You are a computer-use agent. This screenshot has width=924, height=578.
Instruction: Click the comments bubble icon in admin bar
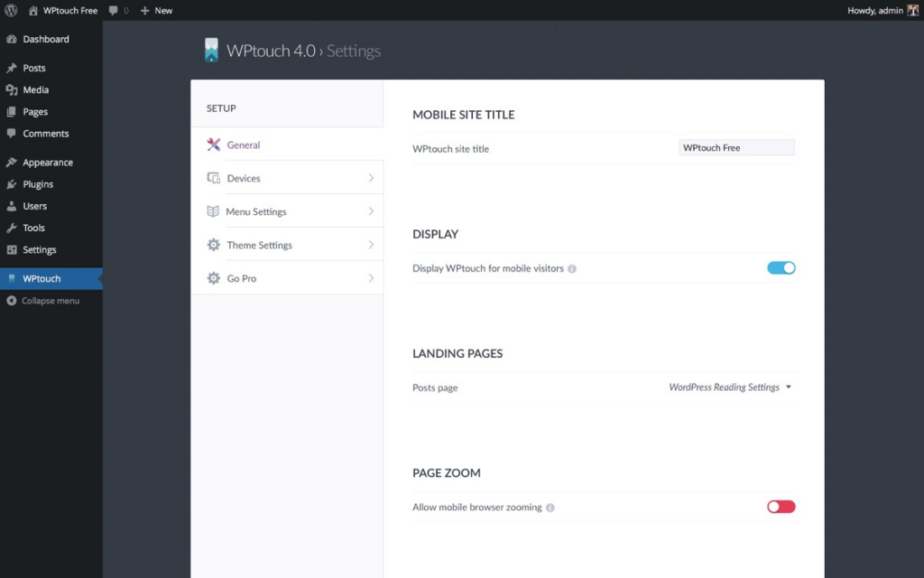(114, 11)
